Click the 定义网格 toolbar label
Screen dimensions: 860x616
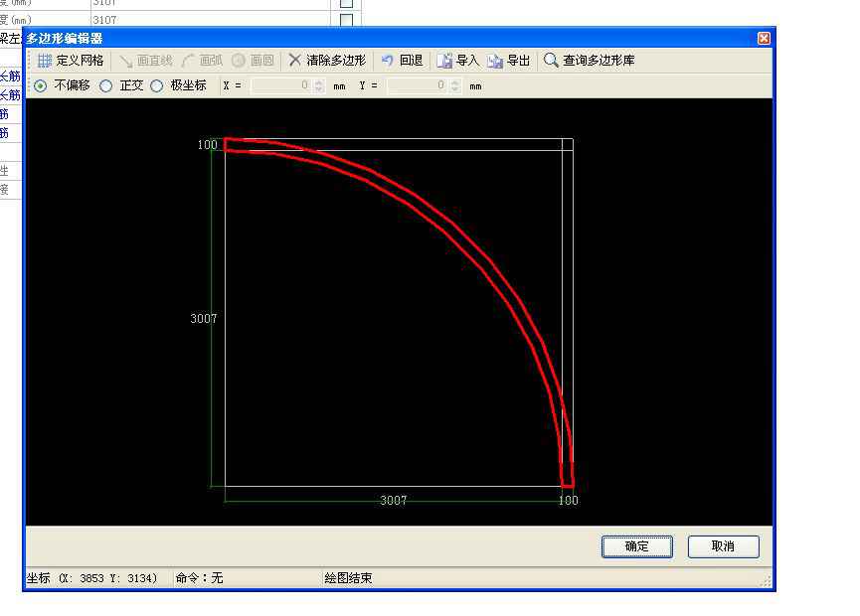pos(80,61)
